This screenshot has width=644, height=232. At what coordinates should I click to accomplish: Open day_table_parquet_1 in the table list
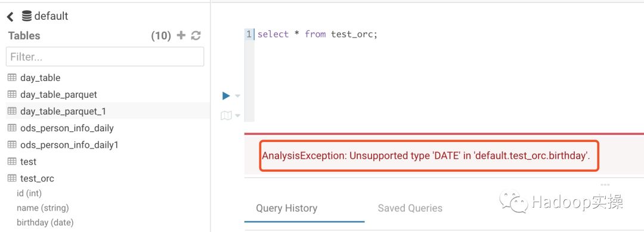pyautogui.click(x=63, y=112)
